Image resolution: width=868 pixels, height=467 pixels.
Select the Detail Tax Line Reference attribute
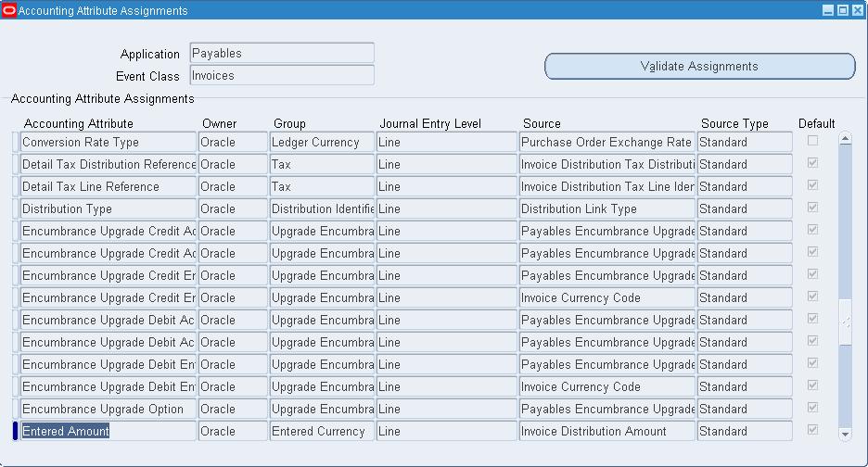pyautogui.click(x=108, y=186)
